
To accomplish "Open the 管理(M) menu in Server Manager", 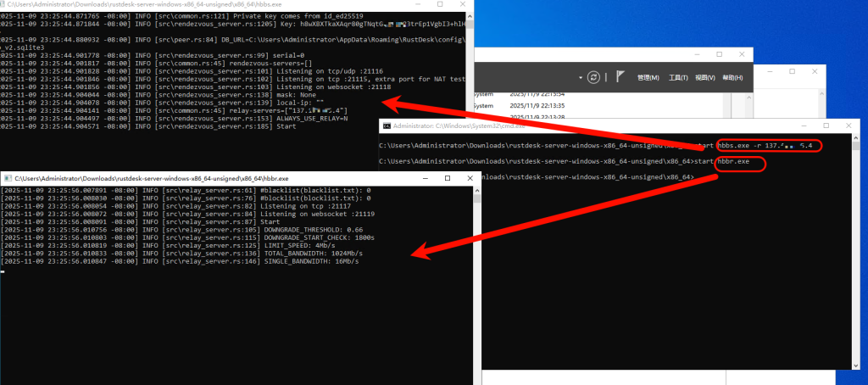I will [648, 77].
